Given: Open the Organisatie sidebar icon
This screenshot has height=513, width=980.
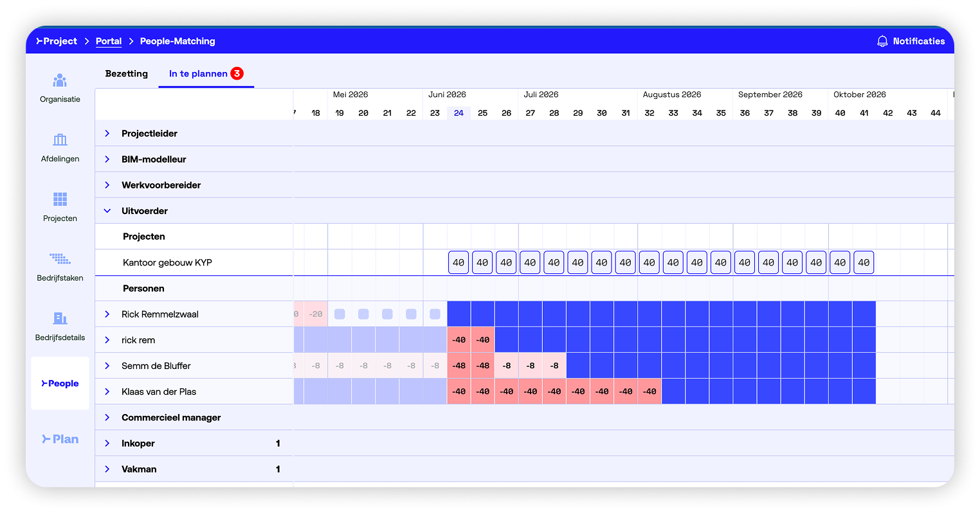Looking at the screenshot, I should click(60, 80).
